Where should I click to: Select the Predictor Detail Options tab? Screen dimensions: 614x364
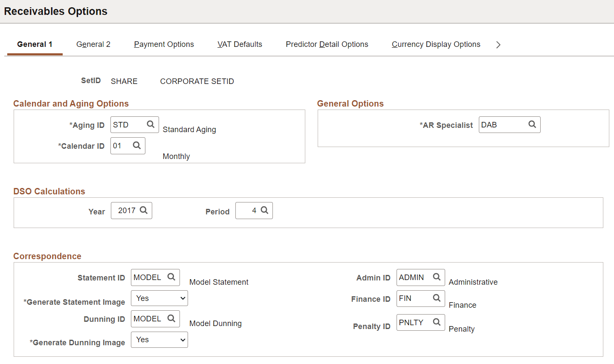click(327, 44)
